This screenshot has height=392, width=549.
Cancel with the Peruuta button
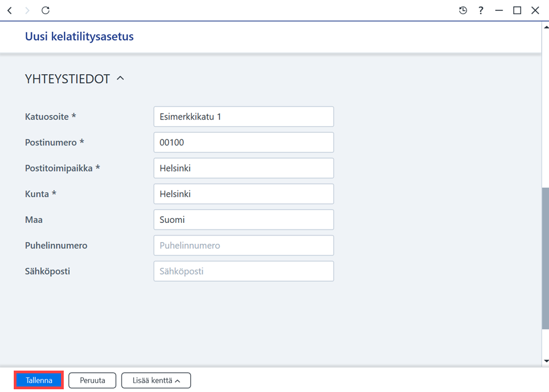92,380
